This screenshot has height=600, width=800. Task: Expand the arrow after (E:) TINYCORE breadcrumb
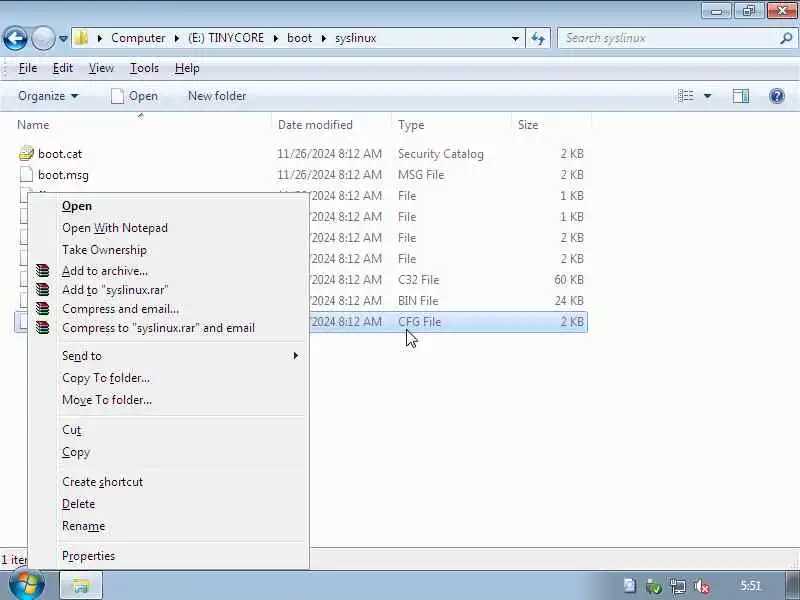(276, 38)
